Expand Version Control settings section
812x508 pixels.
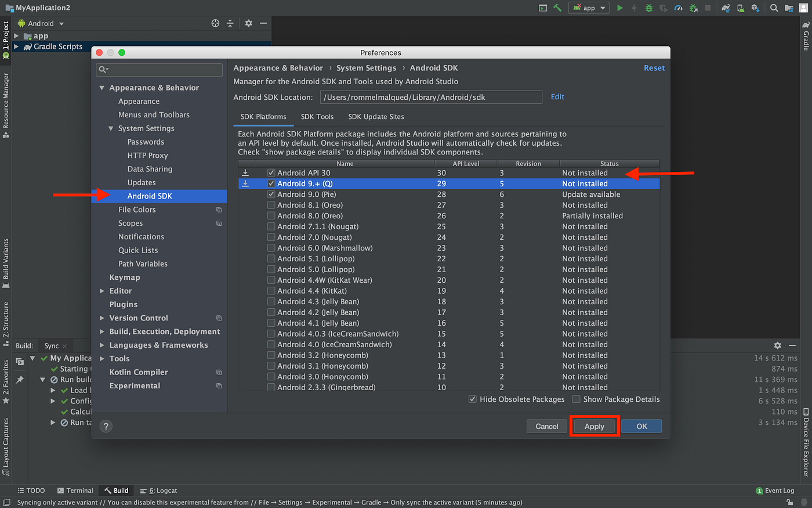click(102, 318)
